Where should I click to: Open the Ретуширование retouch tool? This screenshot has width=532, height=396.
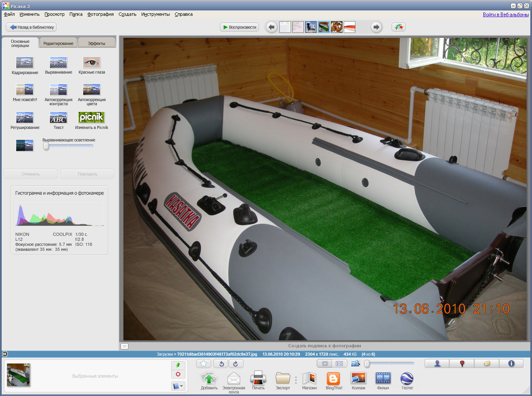[25, 118]
